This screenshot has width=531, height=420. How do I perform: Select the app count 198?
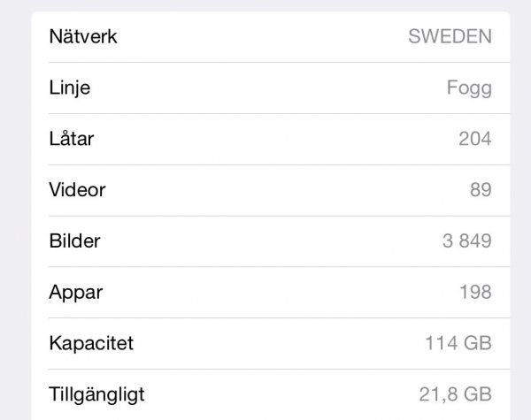pyautogui.click(x=475, y=293)
